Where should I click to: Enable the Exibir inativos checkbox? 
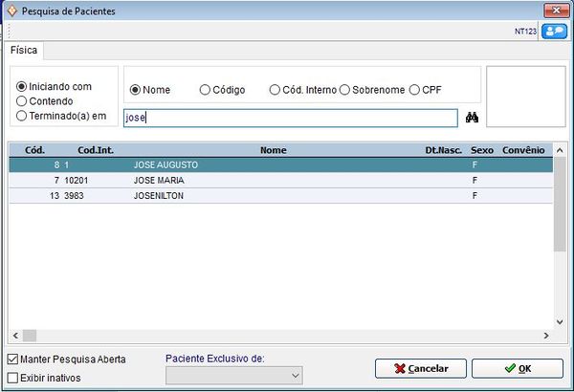(12, 378)
